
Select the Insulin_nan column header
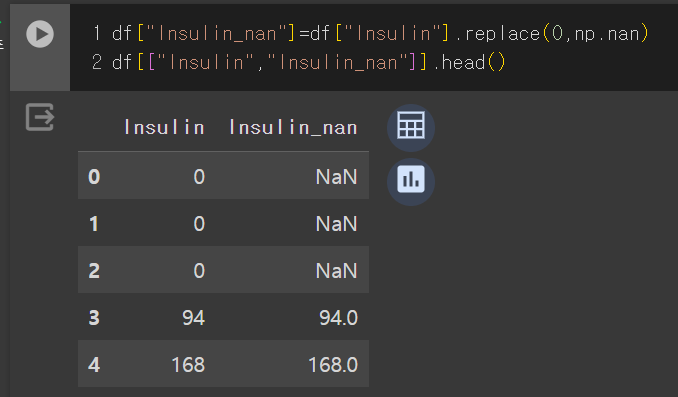pyautogui.click(x=293, y=128)
